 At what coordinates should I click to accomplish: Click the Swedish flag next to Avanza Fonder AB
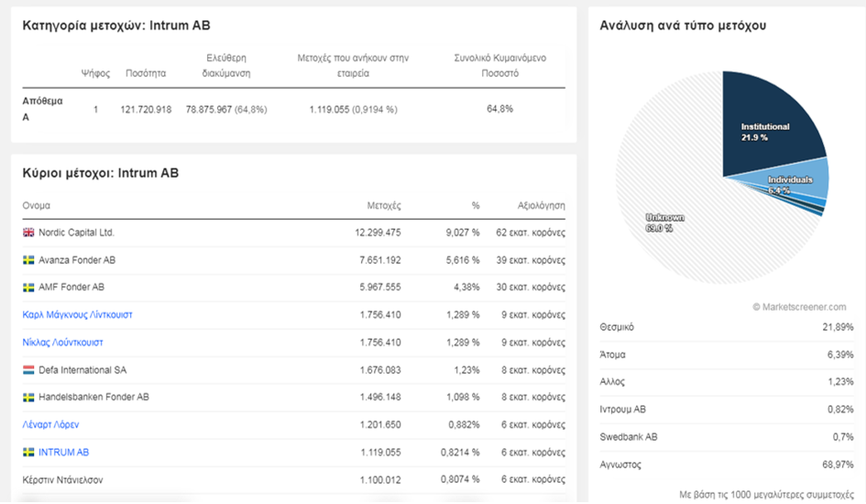tap(28, 260)
